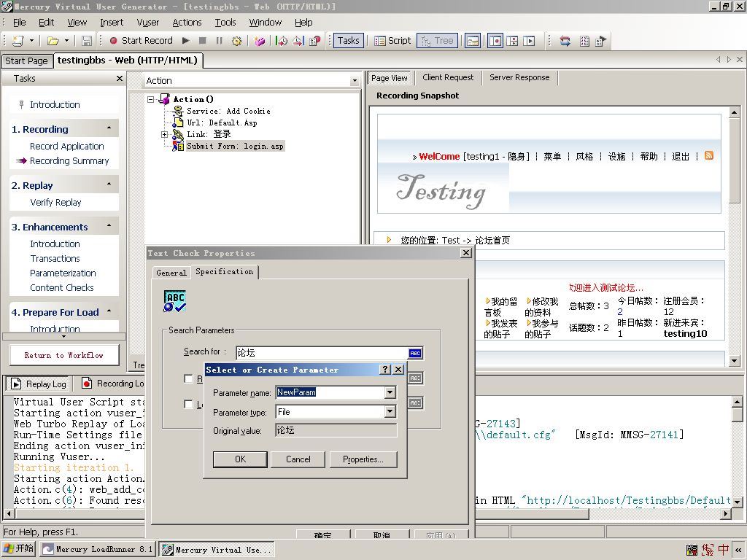Click the Return to Workflow button
Viewport: 747px width, 560px height.
point(64,355)
